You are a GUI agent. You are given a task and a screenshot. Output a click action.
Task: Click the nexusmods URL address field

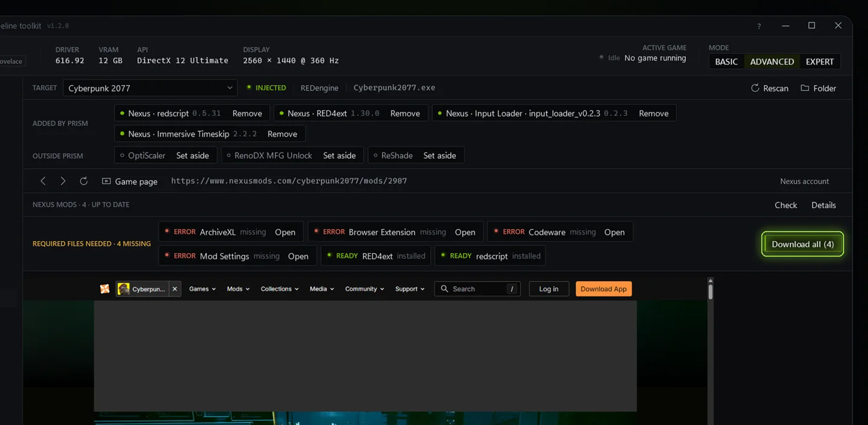pyautogui.click(x=289, y=181)
